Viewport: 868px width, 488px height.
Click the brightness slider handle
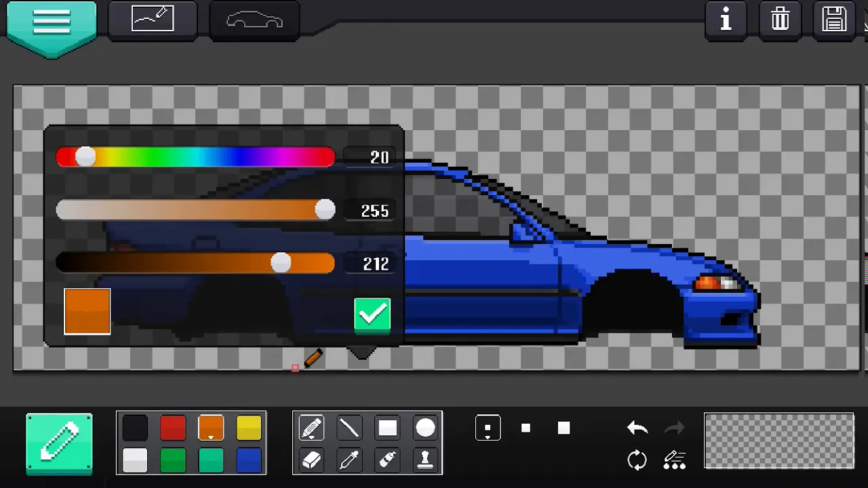point(281,263)
